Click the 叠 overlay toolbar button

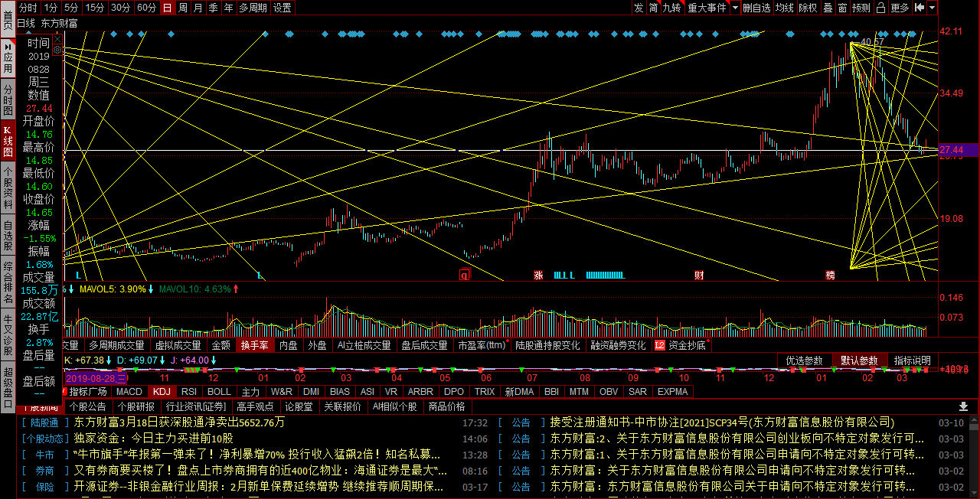[x=828, y=8]
